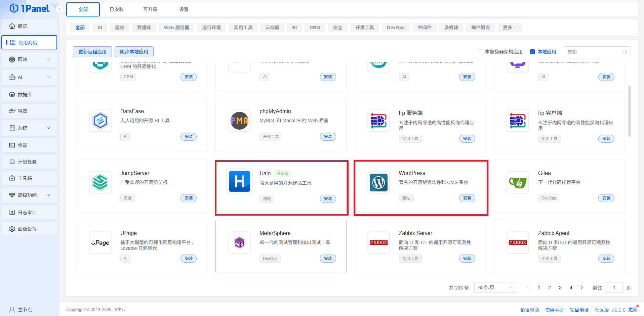The width and height of the screenshot is (644, 316).
Task: Click the 更新远程应用 button
Action: (x=92, y=52)
